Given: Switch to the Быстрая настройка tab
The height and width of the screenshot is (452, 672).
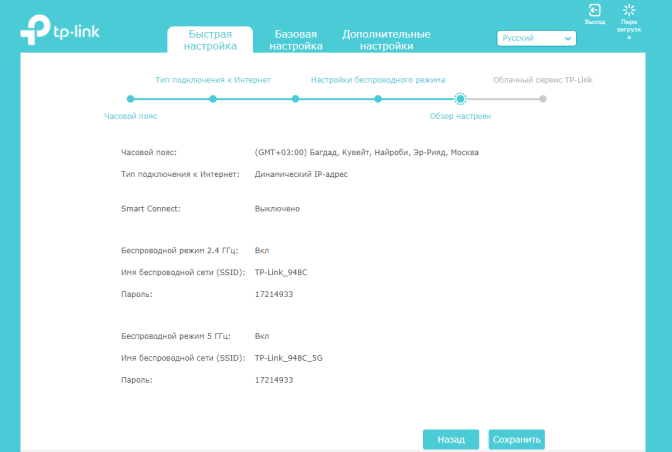Looking at the screenshot, I should 210,40.
